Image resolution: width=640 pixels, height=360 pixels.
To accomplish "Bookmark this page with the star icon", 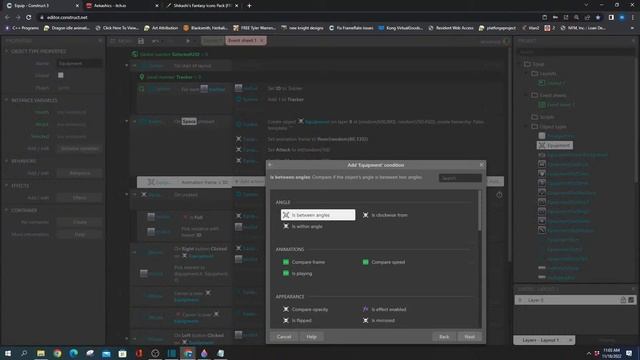I will (598, 17).
